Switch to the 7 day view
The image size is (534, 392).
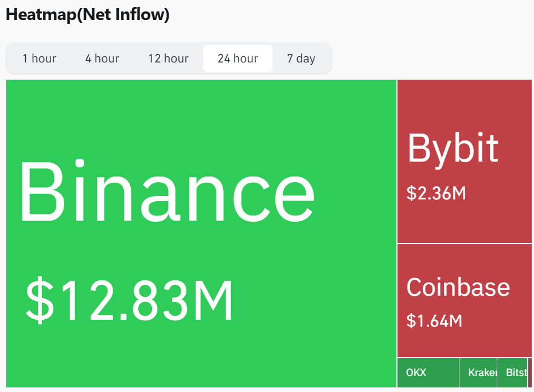[x=301, y=58]
